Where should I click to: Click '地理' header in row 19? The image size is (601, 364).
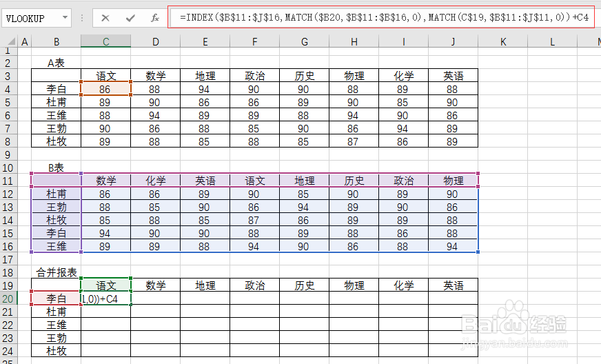[x=205, y=285]
